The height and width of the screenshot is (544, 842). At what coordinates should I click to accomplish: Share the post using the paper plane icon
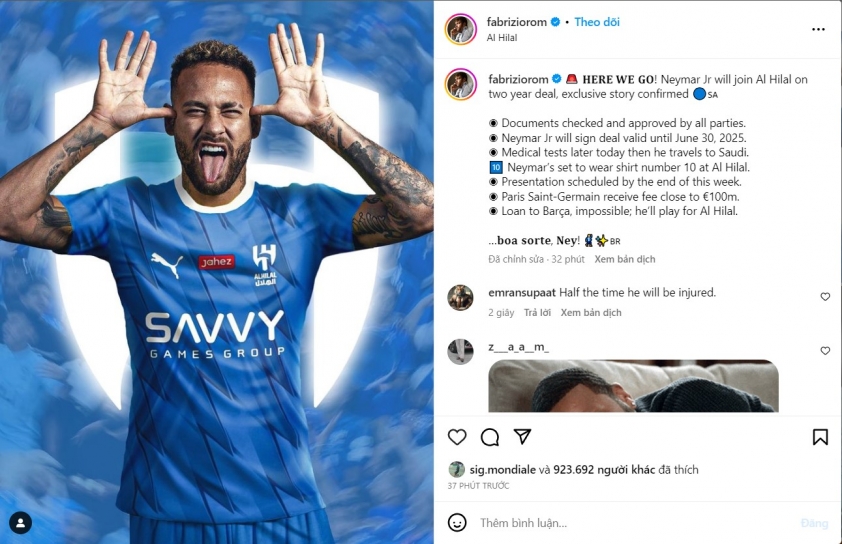click(x=522, y=437)
